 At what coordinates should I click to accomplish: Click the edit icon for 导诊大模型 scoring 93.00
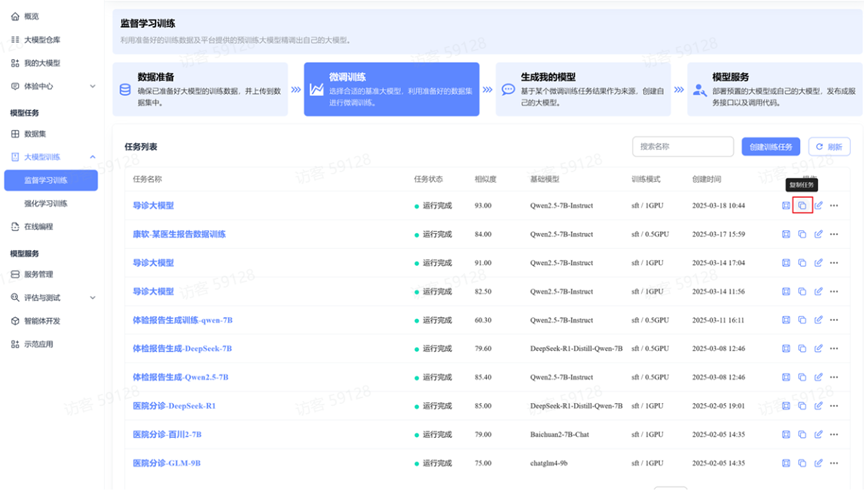tap(819, 206)
